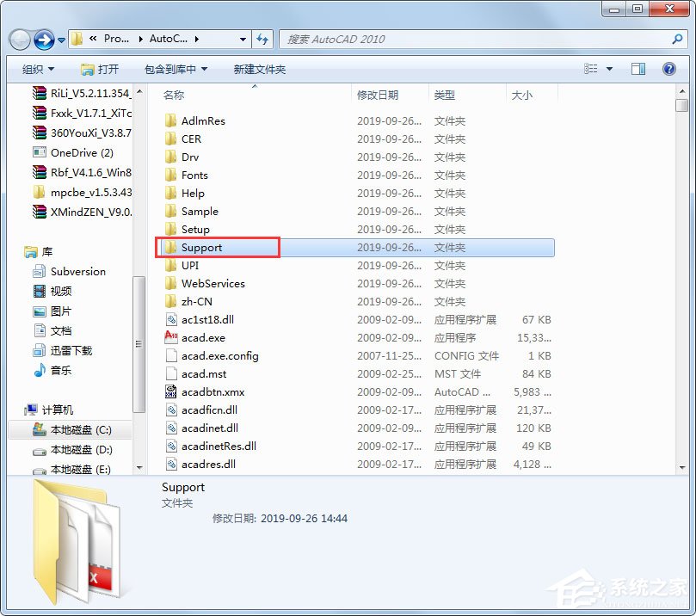Click the refresh icon in address bar
696x616 pixels.
click(262, 39)
